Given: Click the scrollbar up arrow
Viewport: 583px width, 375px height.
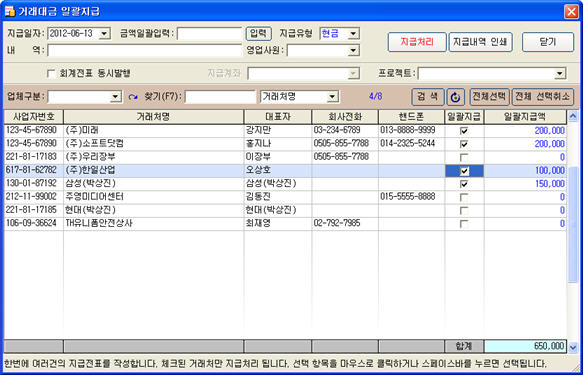Looking at the screenshot, I should click(573, 117).
